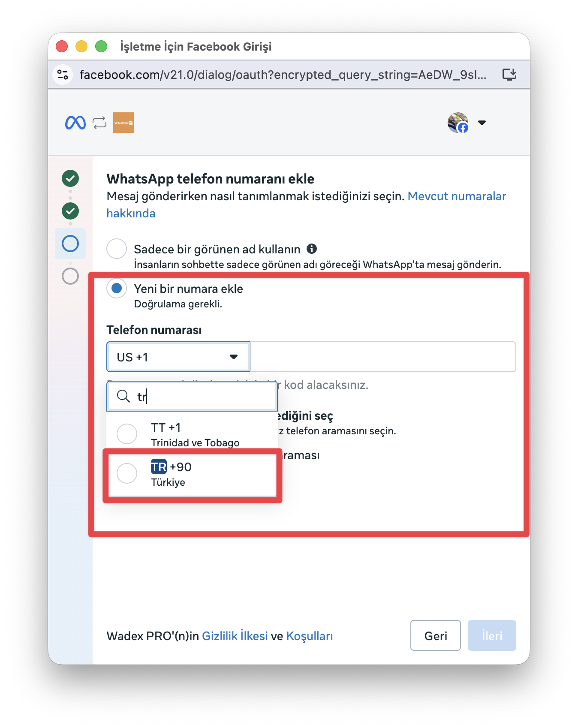Select 'Yeni bir numara ekle' radio button

coord(117,288)
